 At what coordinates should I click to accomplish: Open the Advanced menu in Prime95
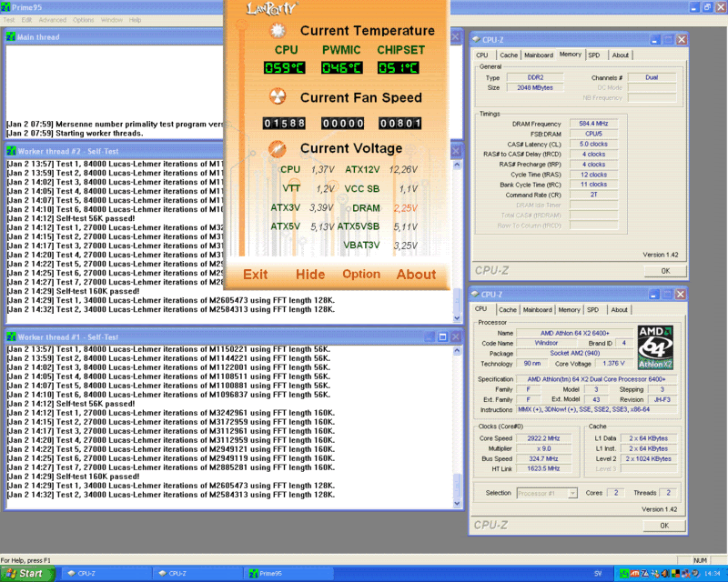pyautogui.click(x=53, y=20)
